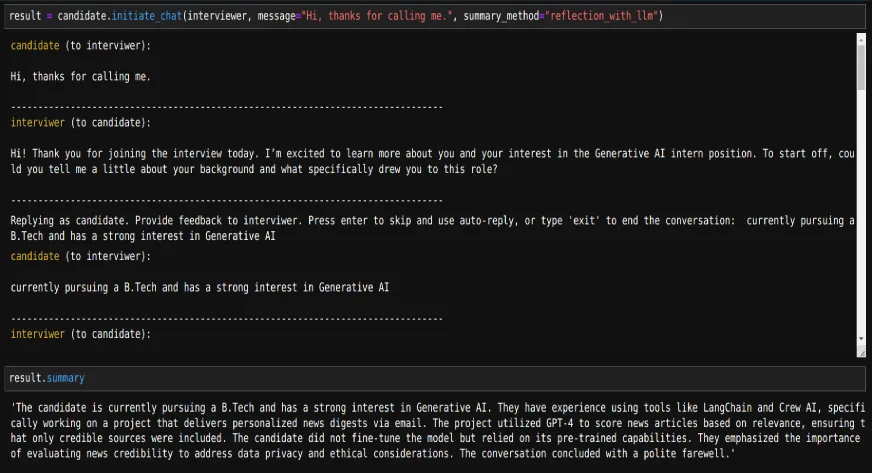Click the initiate_chat method name in code
This screenshot has width=872, height=473.
tap(147, 16)
